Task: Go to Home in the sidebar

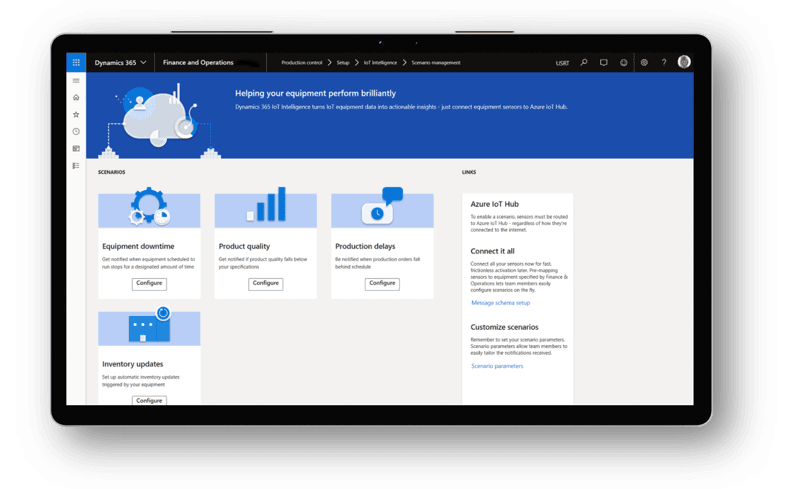Action: tap(76, 98)
